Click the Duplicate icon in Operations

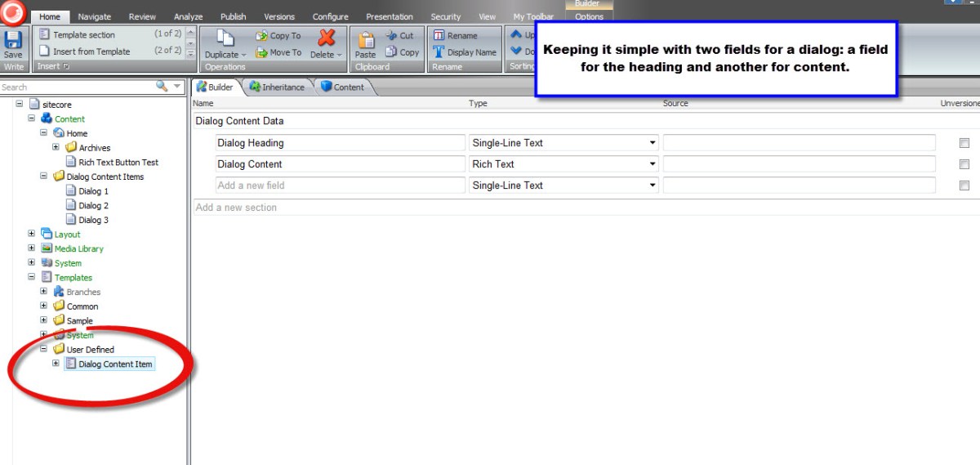[x=225, y=39]
